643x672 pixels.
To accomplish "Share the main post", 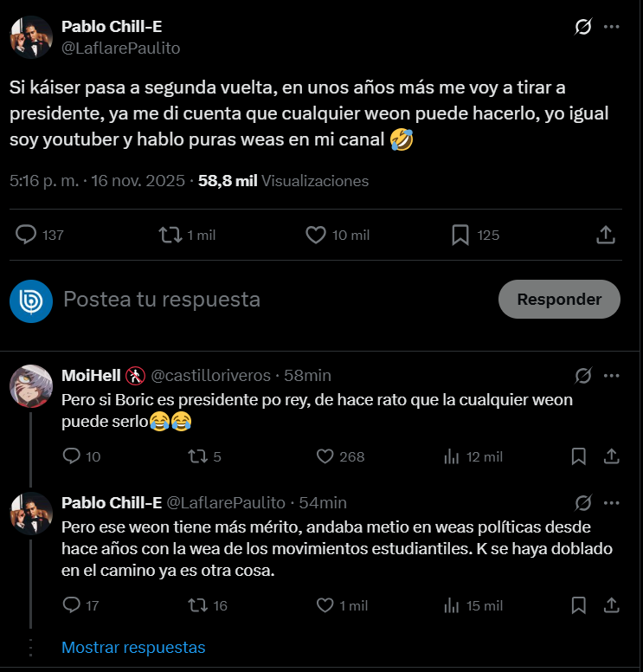I will (x=606, y=235).
